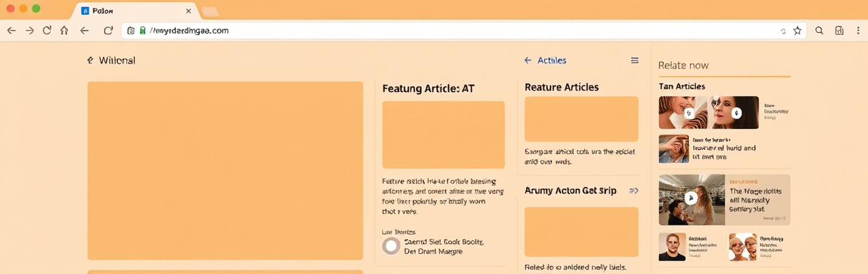Viewport: 868px width, 274px height.
Task: Open the hamburger menu near Actiles
Action: pyautogui.click(x=635, y=61)
